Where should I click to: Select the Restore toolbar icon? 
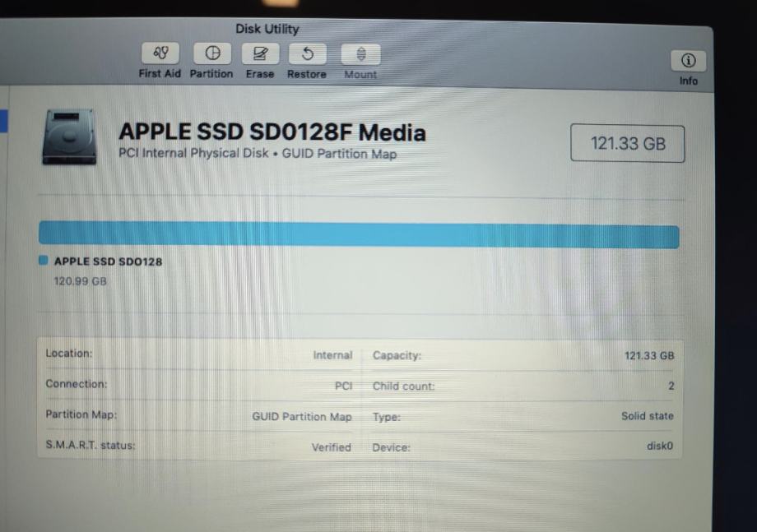click(x=307, y=54)
